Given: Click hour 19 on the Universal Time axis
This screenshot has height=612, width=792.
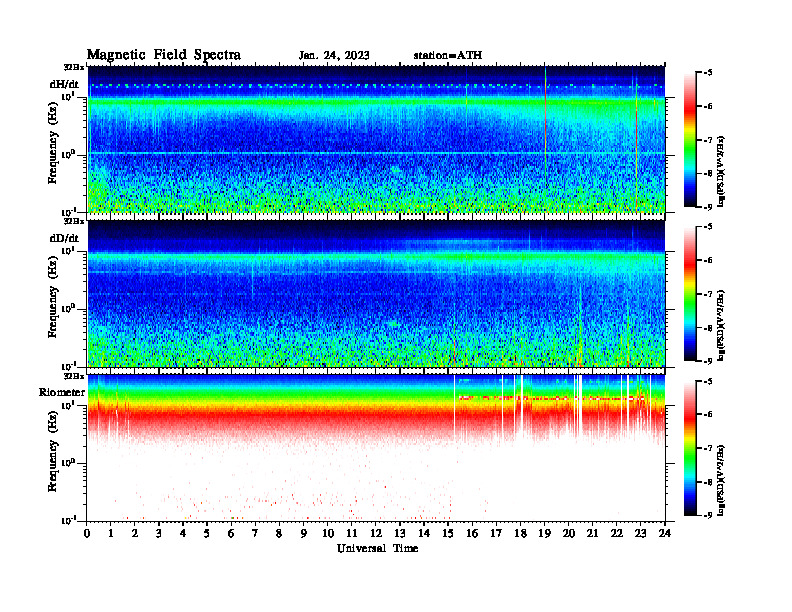Looking at the screenshot, I should pos(544,533).
